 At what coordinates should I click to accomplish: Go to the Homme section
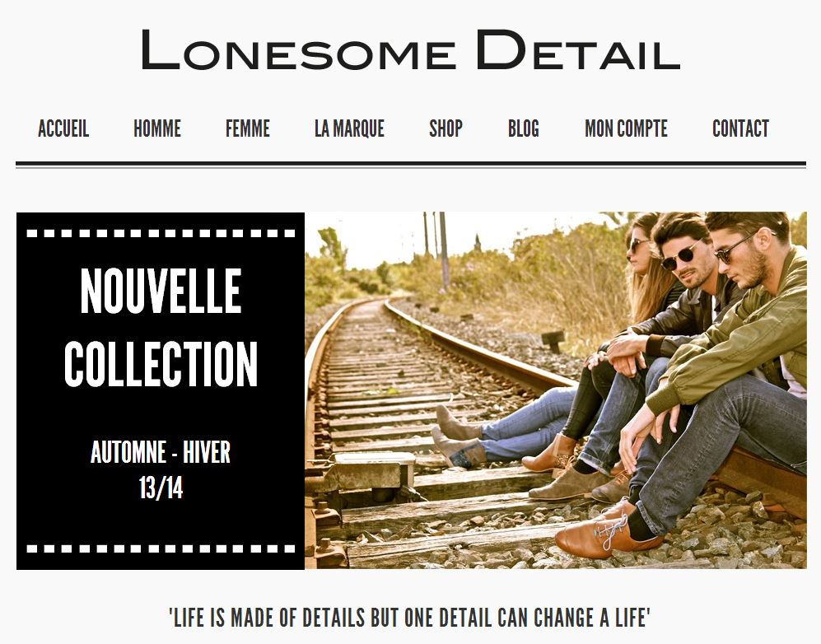click(x=157, y=128)
